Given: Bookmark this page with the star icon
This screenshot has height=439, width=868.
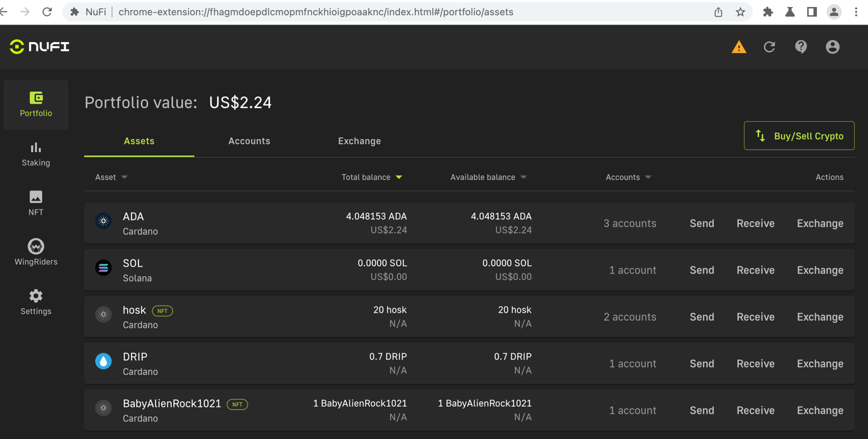Looking at the screenshot, I should point(740,12).
